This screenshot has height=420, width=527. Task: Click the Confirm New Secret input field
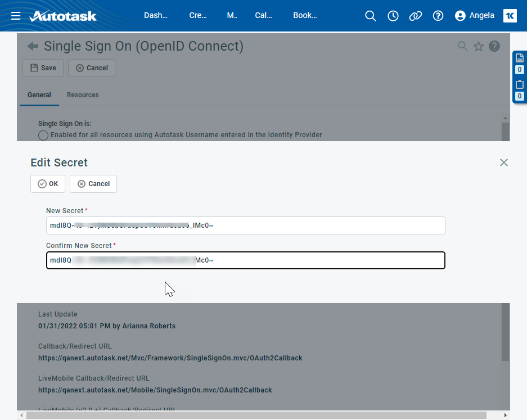(x=246, y=260)
